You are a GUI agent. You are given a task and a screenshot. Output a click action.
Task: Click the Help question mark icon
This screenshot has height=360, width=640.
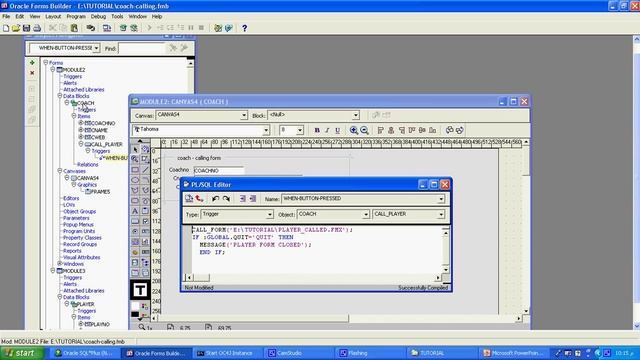(x=244, y=28)
